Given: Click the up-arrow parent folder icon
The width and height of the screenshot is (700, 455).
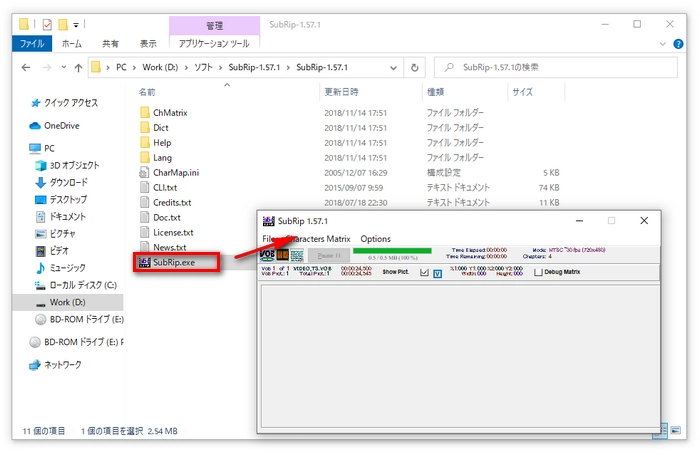Looking at the screenshot, I should [77, 67].
